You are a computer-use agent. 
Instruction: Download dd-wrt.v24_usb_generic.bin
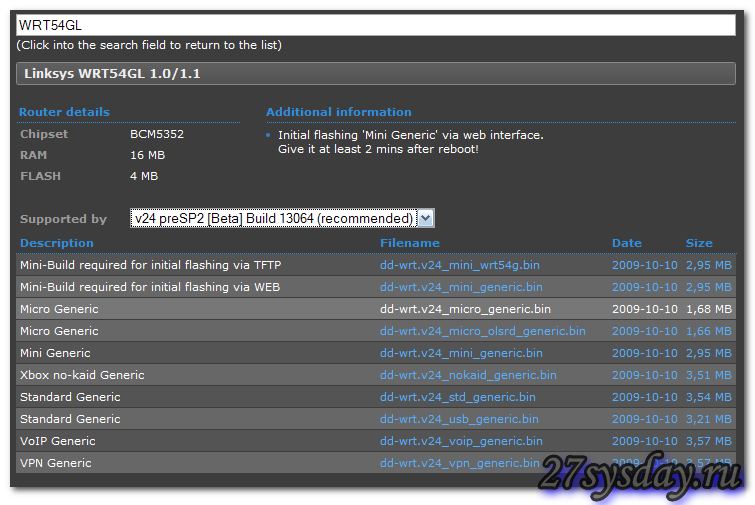[x=459, y=419]
